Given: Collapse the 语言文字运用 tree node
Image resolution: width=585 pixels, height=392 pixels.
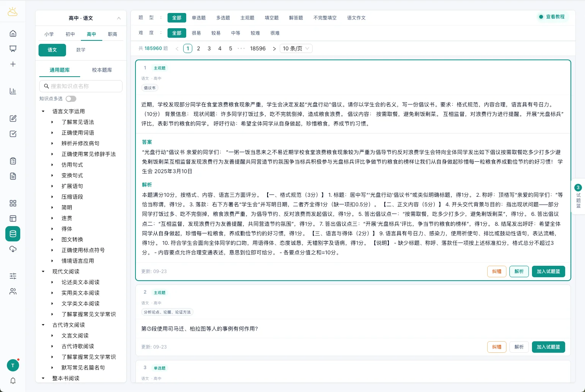Looking at the screenshot, I should pos(43,111).
